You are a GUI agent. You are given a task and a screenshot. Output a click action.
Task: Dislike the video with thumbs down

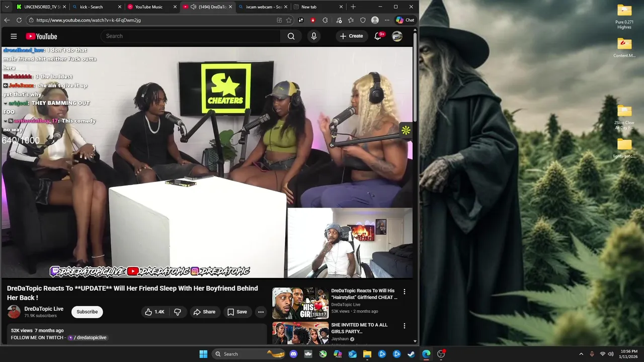coord(178,312)
